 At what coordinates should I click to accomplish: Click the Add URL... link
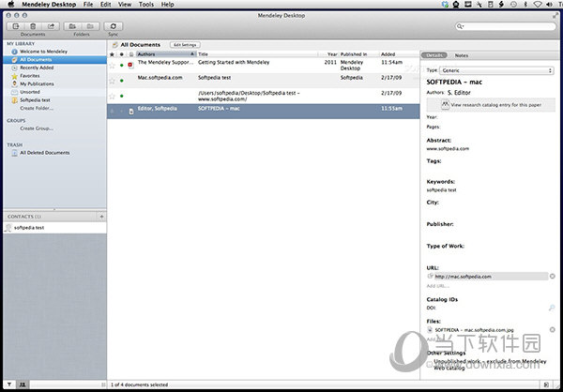pyautogui.click(x=437, y=286)
